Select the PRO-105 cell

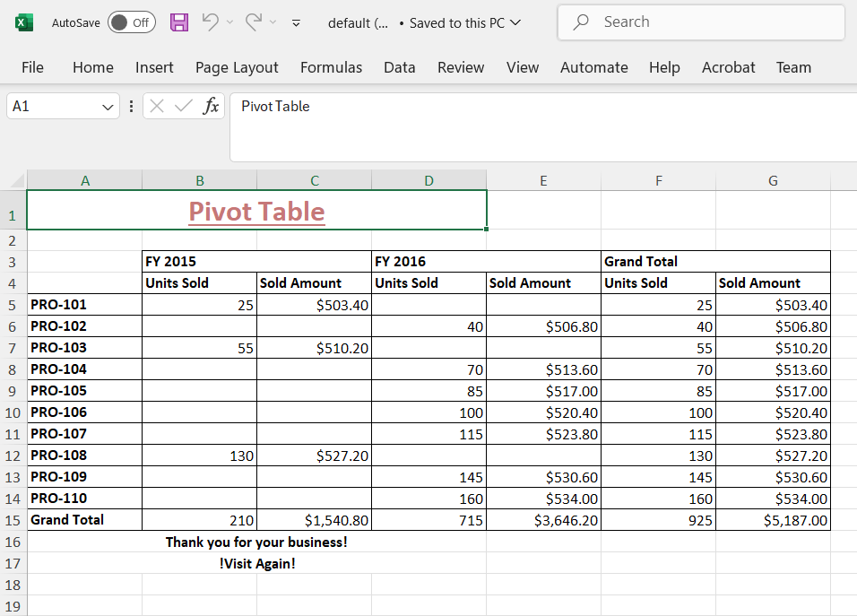[x=84, y=391]
